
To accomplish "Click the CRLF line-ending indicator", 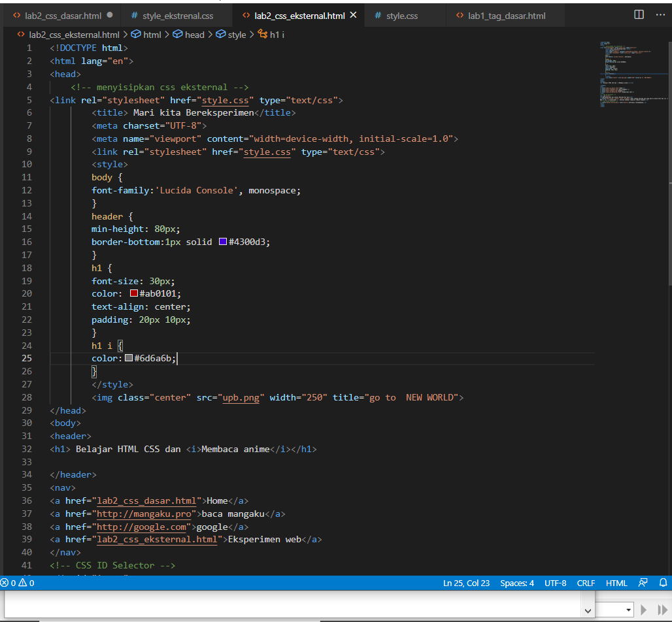I will coord(586,583).
